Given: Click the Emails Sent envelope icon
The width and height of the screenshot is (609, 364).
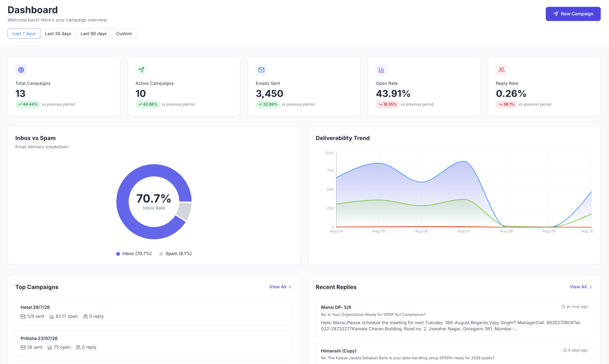Looking at the screenshot, I should [x=261, y=70].
